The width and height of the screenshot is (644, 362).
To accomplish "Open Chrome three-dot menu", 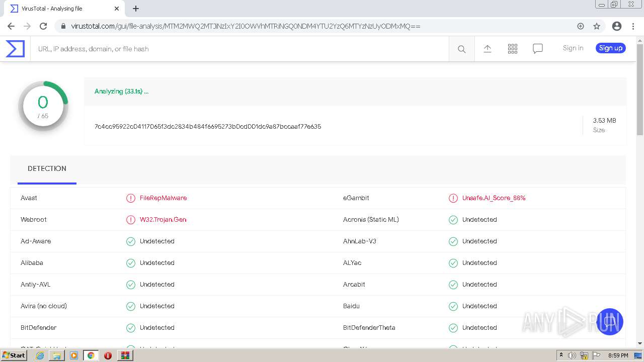I will tap(632, 26).
